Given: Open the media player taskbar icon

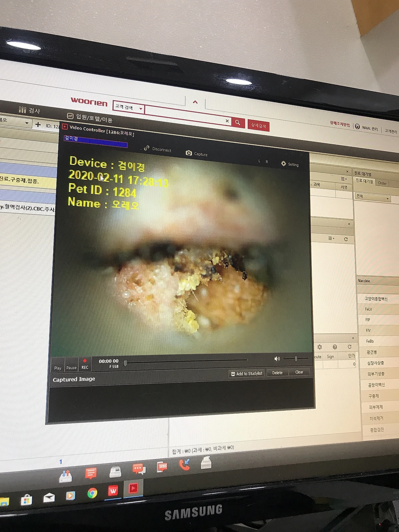Looking at the screenshot, I should pos(70,496).
